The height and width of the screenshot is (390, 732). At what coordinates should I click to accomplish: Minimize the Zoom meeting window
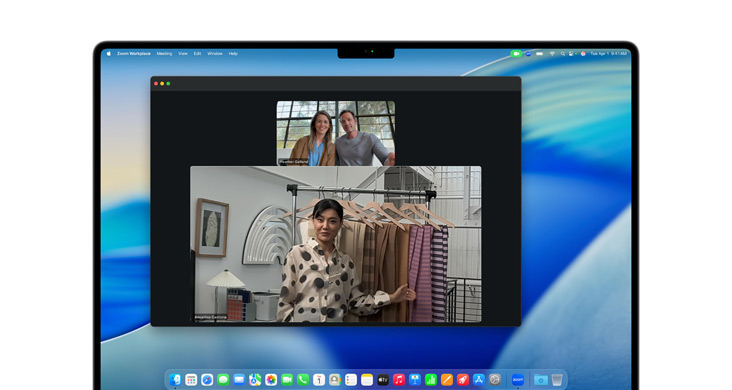click(162, 84)
